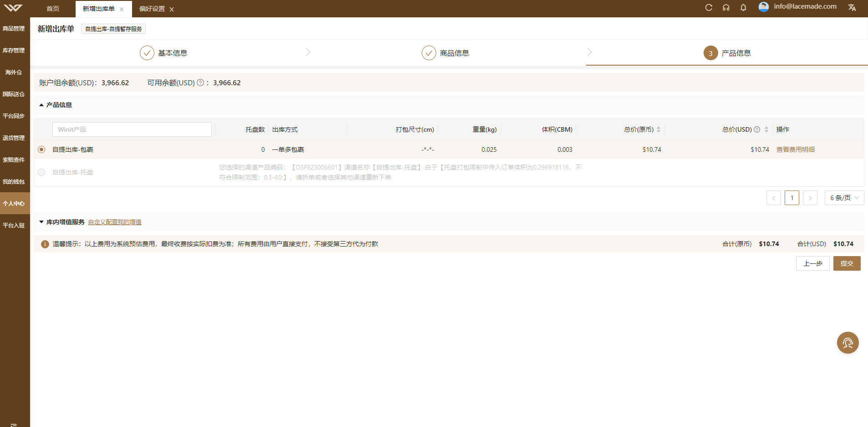Close the 新增出库单 tab
868x427 pixels.
click(x=122, y=9)
